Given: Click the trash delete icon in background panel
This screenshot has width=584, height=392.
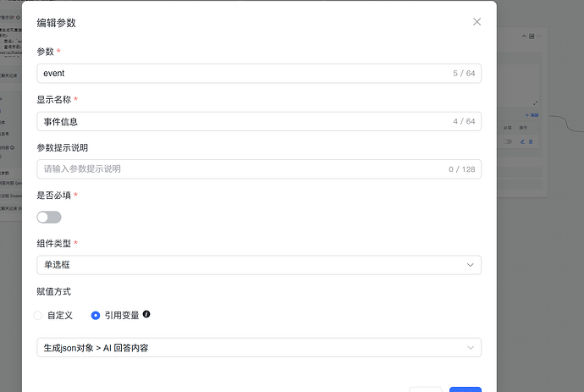Looking at the screenshot, I should point(532,141).
